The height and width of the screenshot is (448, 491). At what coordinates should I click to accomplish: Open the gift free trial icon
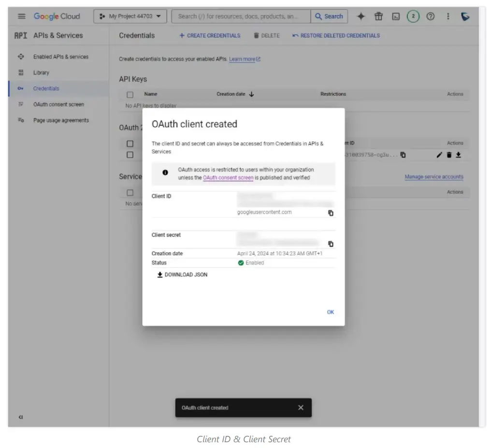(x=378, y=16)
